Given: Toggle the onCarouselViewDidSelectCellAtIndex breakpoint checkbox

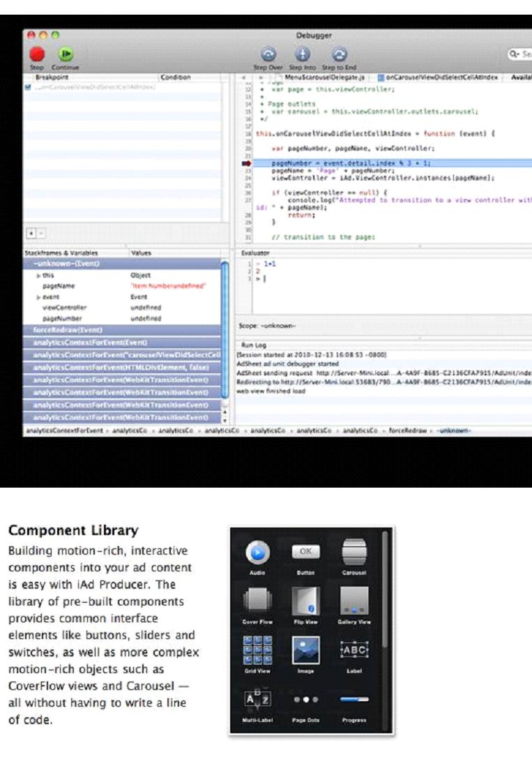Looking at the screenshot, I should tap(28, 87).
